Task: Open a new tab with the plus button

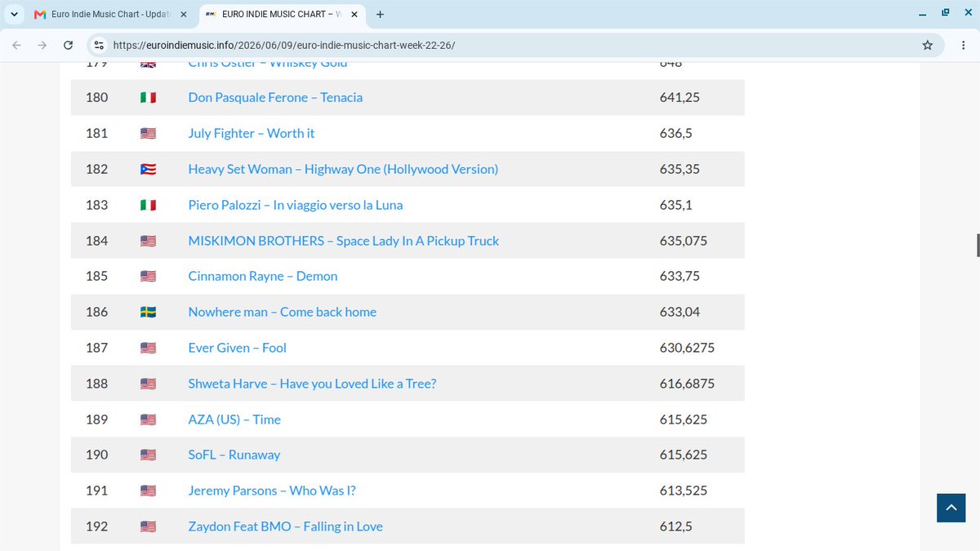Action: point(381,14)
